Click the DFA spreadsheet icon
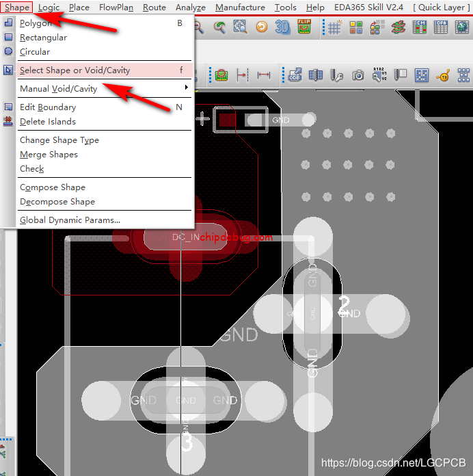This screenshot has height=476, width=473. (440, 27)
